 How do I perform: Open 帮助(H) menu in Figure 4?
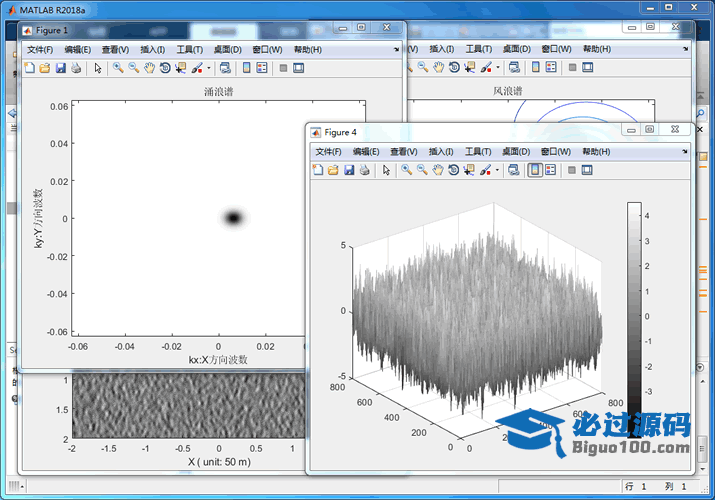(595, 151)
